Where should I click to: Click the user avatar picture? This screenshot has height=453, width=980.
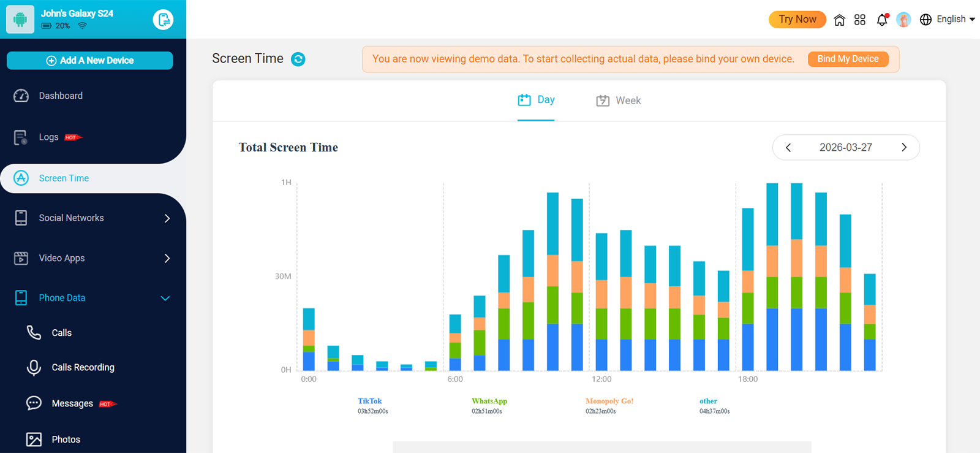903,20
